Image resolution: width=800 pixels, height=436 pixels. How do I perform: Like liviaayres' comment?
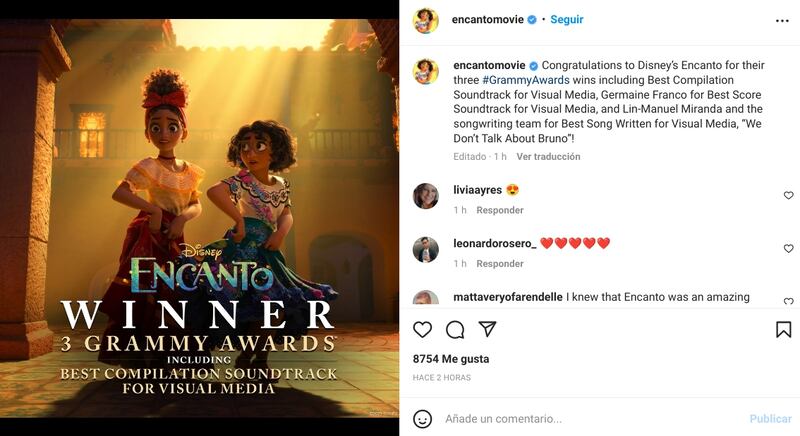[x=788, y=195]
